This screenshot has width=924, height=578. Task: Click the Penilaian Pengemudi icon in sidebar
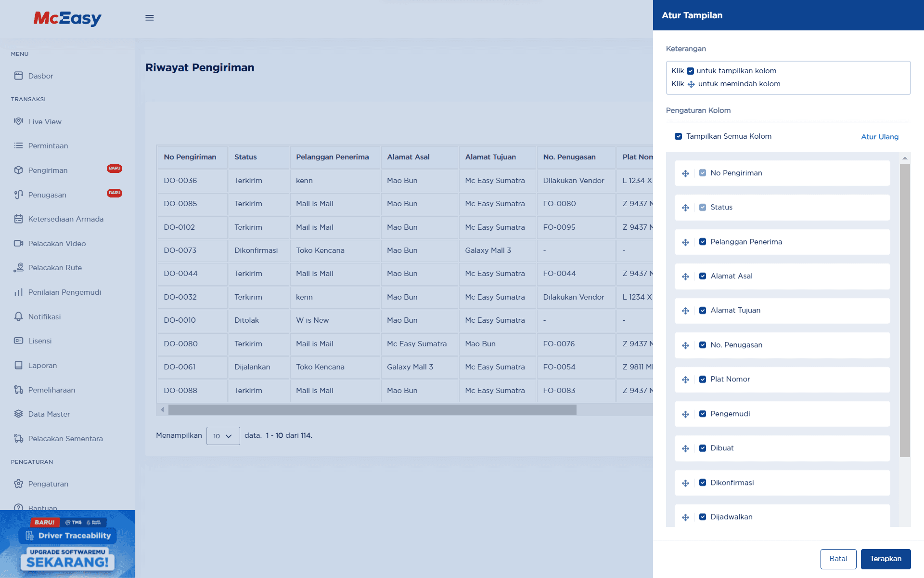coord(18,292)
